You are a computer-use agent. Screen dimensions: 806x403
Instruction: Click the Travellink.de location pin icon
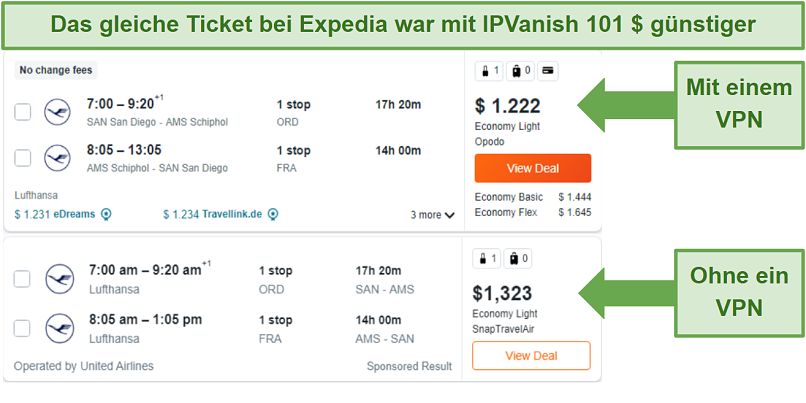coord(273,214)
